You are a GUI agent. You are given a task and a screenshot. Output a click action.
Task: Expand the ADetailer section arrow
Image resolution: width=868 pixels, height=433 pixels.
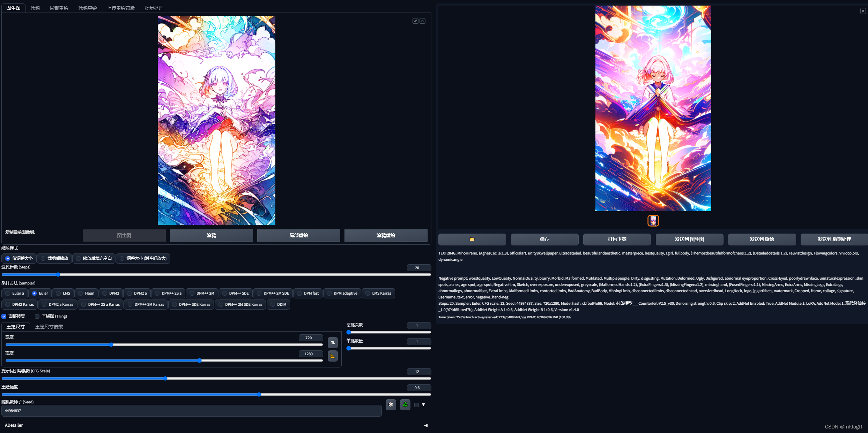coord(426,425)
